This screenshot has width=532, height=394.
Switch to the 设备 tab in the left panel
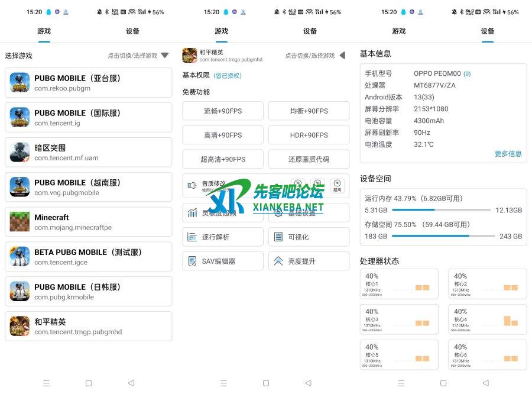[x=132, y=31]
